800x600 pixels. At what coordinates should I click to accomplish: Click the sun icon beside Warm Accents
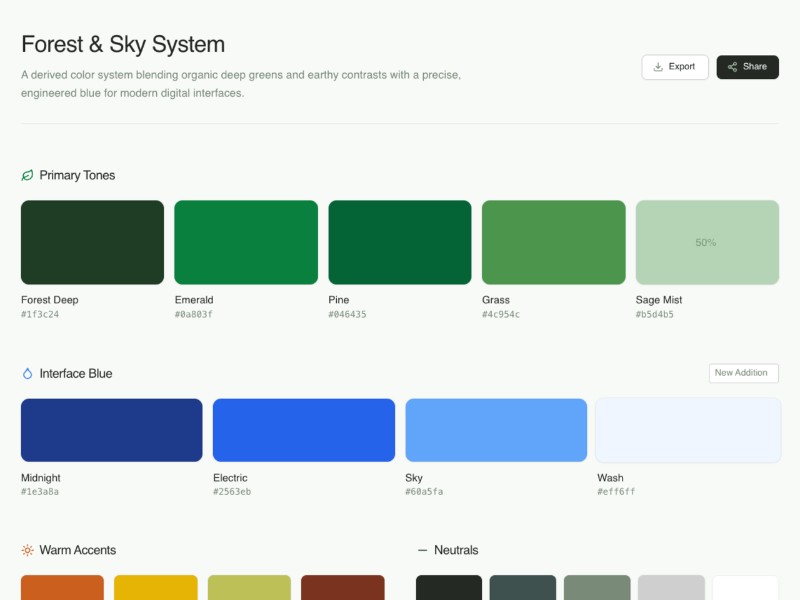pyautogui.click(x=26, y=550)
